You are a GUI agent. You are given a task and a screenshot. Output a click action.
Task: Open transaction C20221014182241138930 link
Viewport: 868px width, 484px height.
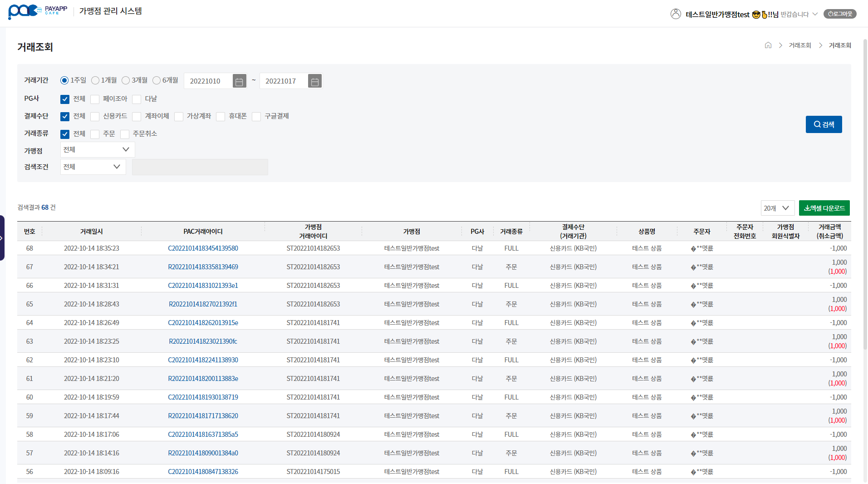[x=203, y=360]
